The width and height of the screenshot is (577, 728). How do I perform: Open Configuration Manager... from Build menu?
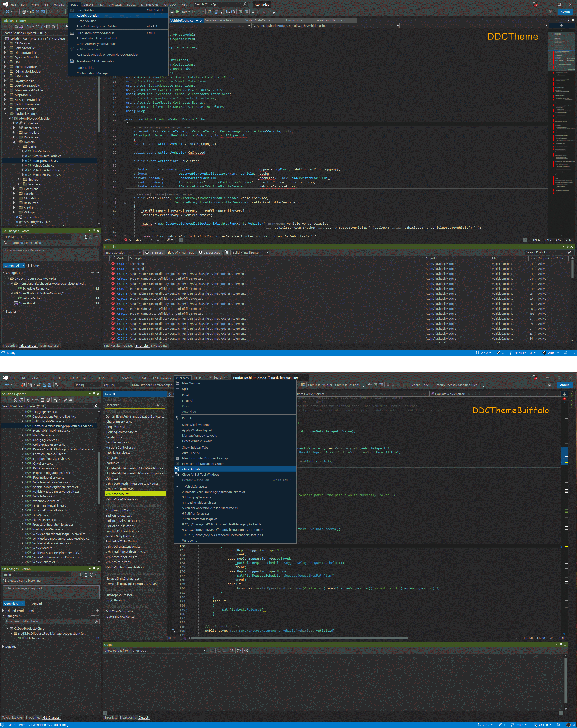[x=118, y=73]
